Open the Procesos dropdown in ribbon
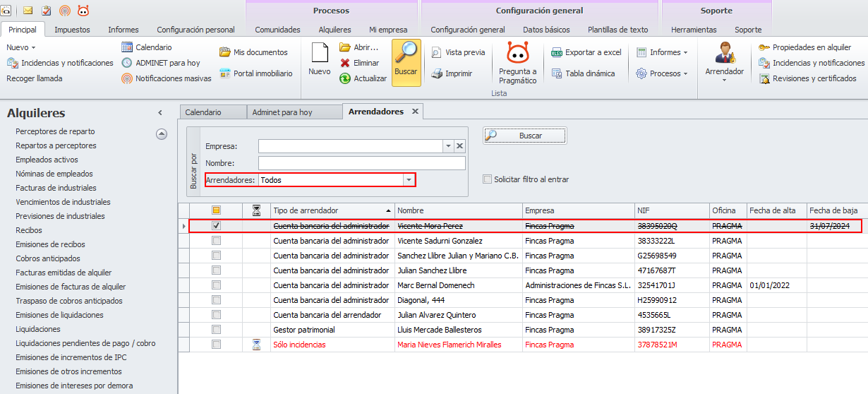 pos(661,73)
